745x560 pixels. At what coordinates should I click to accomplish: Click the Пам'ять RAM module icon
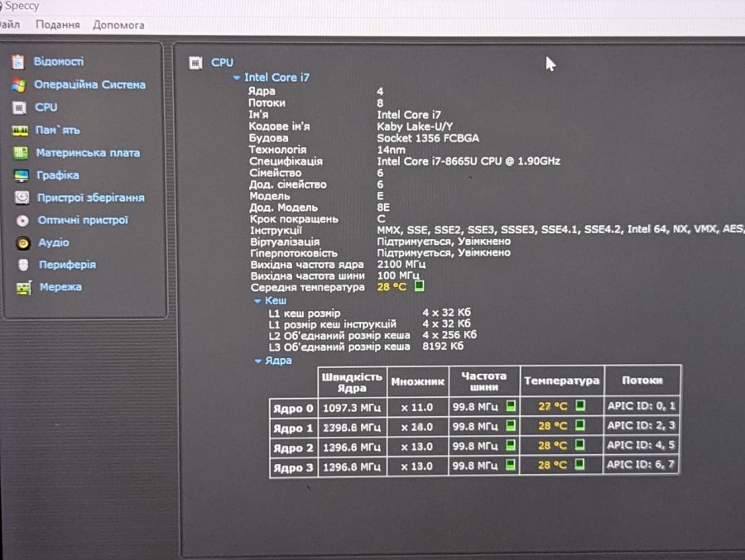20,131
